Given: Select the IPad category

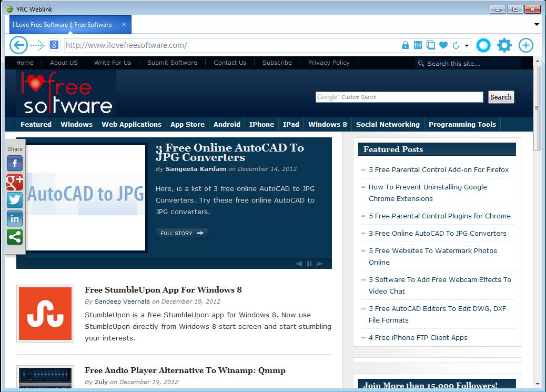Looking at the screenshot, I should click(291, 124).
